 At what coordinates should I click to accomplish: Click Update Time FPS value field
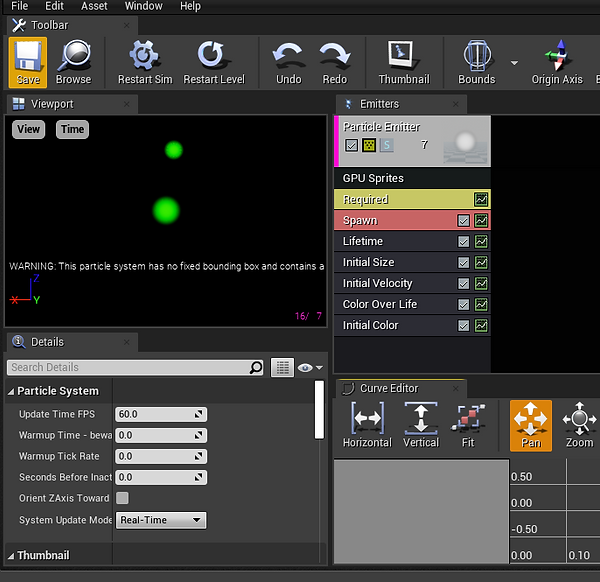click(161, 414)
